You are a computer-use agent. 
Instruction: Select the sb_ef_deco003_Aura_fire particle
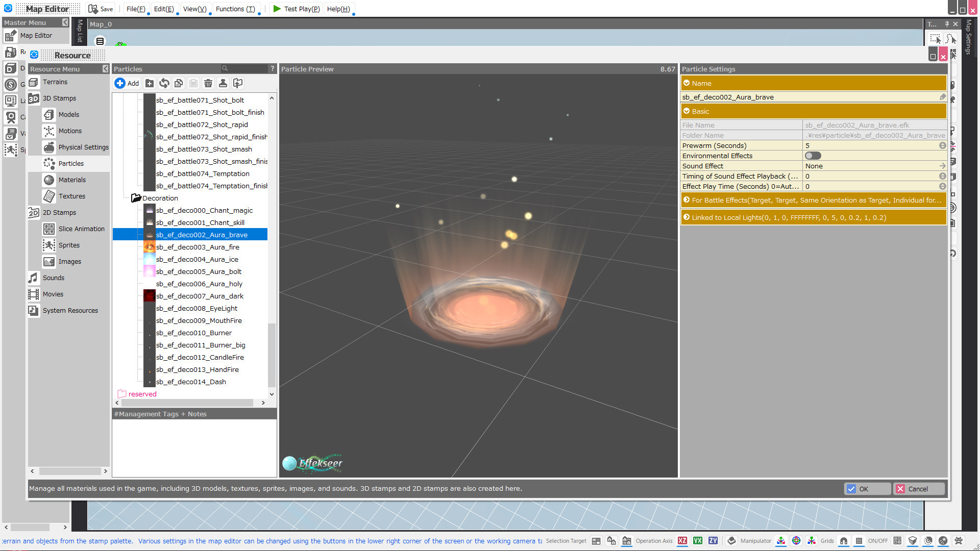[x=198, y=247]
